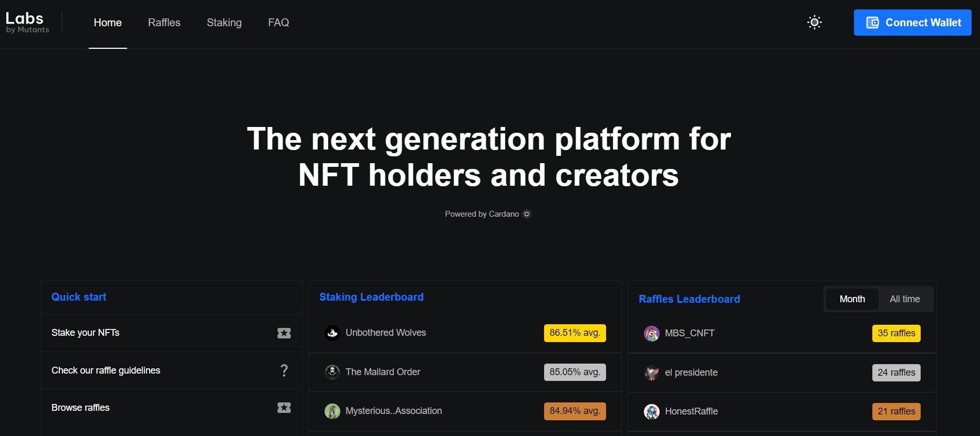Click the ticket icon beside Browse raffles
The height and width of the screenshot is (436, 980).
(x=284, y=408)
